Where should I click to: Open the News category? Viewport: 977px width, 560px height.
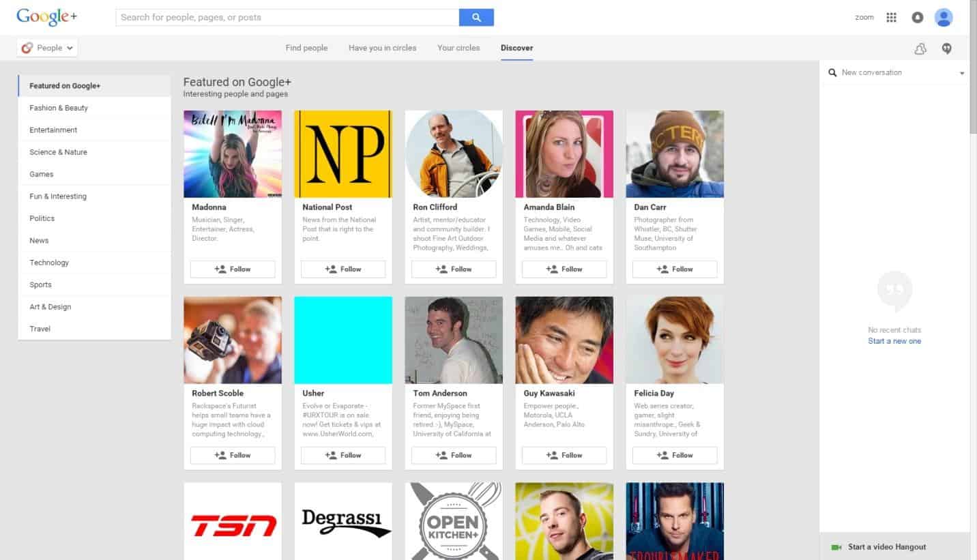click(94, 240)
